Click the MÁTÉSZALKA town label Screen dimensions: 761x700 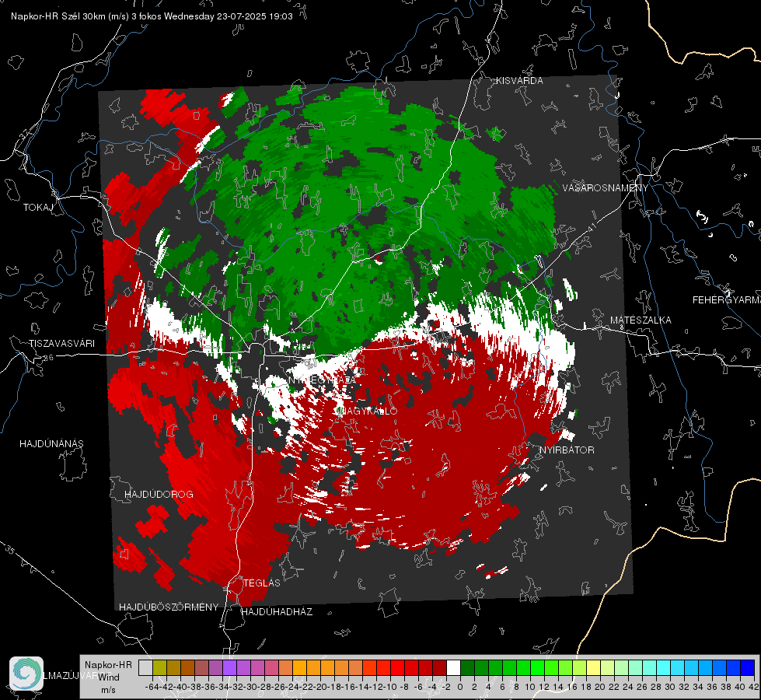(641, 320)
